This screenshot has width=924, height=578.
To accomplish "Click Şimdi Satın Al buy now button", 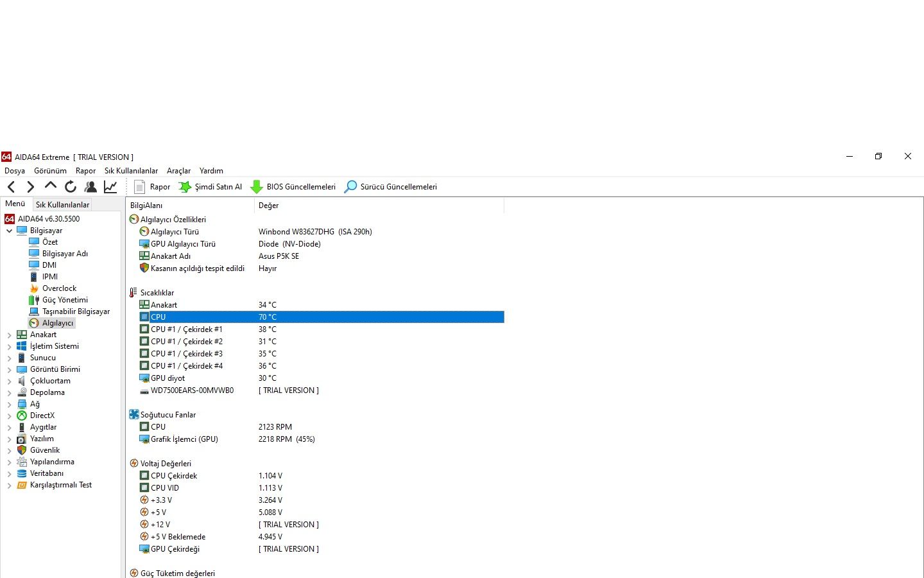I will [210, 187].
